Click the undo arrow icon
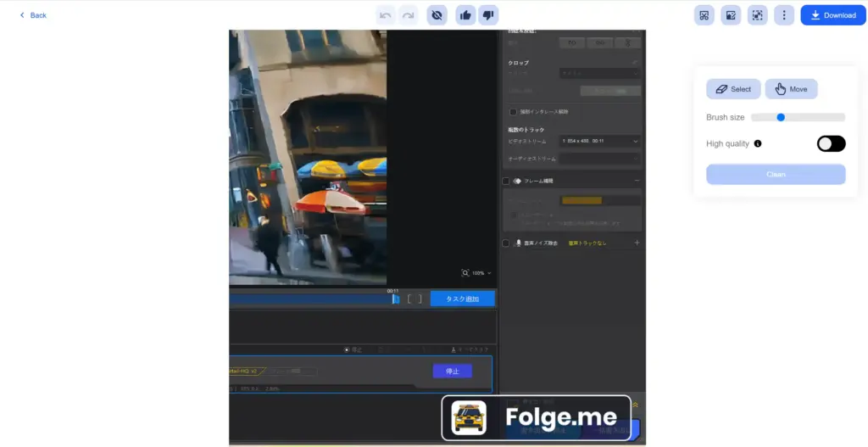 coord(387,15)
